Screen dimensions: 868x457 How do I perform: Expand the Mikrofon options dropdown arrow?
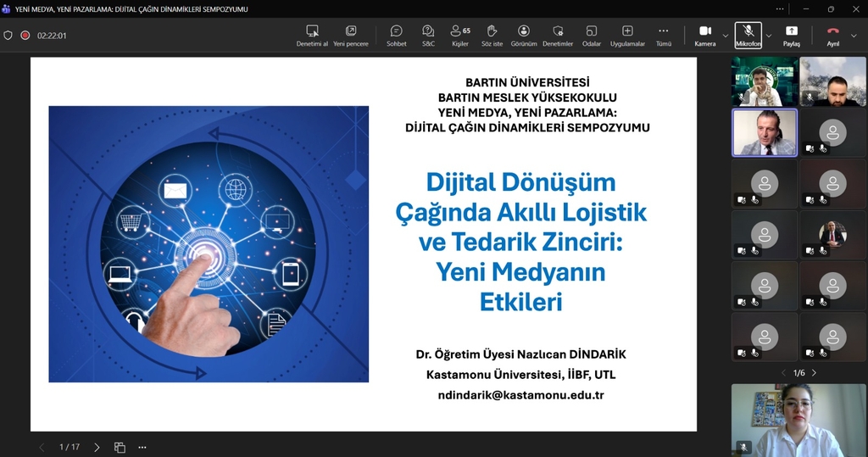[769, 36]
